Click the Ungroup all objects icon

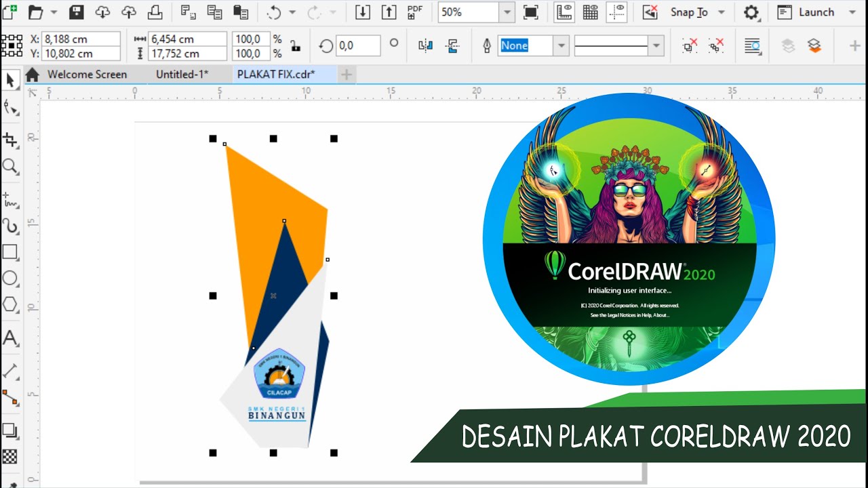[x=716, y=46]
